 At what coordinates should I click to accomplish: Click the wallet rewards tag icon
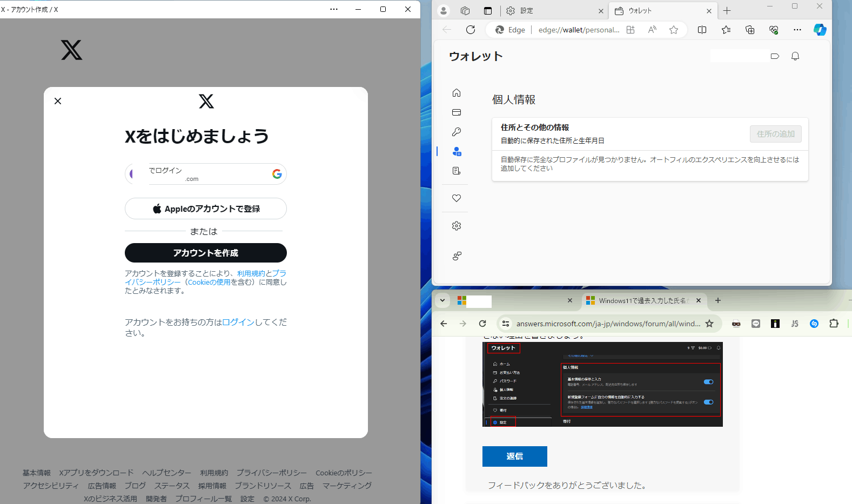click(x=775, y=56)
